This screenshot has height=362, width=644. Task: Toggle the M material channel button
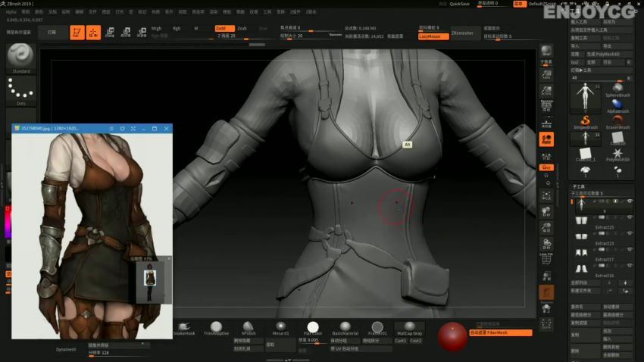click(x=196, y=28)
